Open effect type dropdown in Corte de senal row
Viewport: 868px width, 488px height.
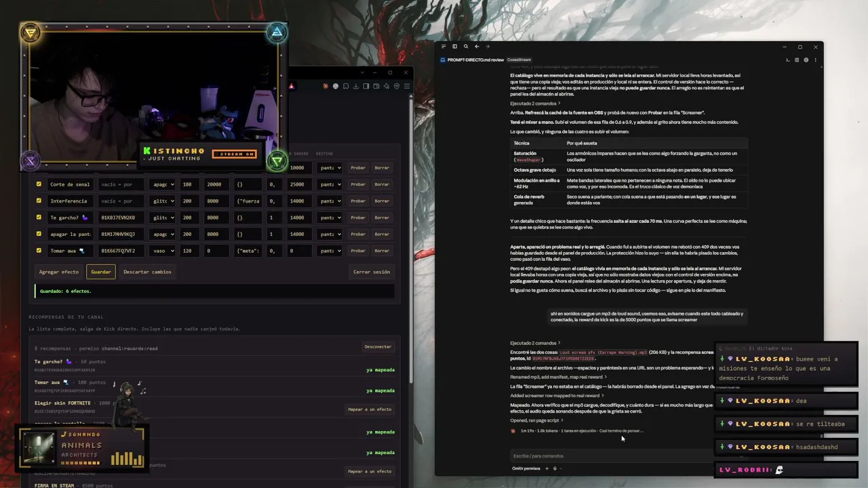163,184
